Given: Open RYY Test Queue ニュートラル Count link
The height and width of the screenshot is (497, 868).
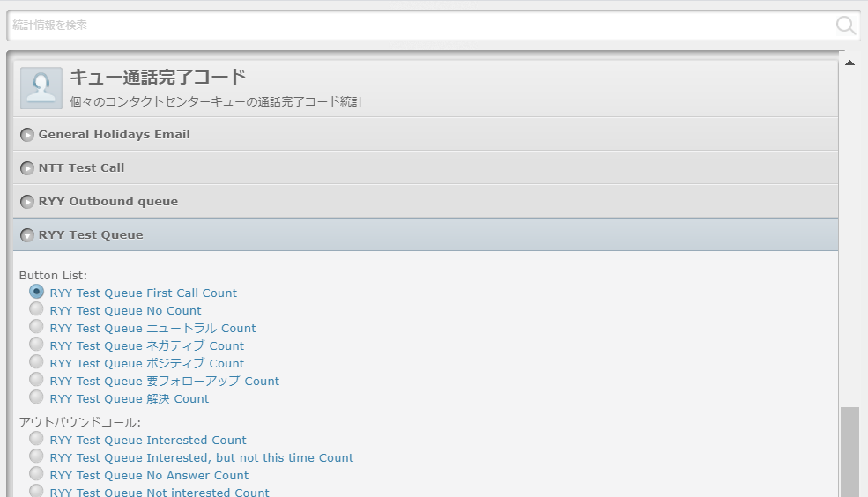Looking at the screenshot, I should click(152, 328).
